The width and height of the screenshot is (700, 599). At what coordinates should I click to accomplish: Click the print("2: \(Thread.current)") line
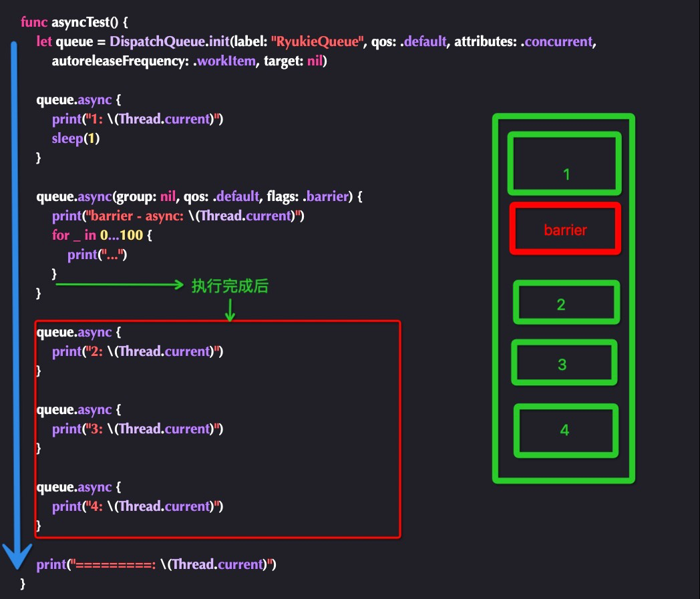click(138, 351)
